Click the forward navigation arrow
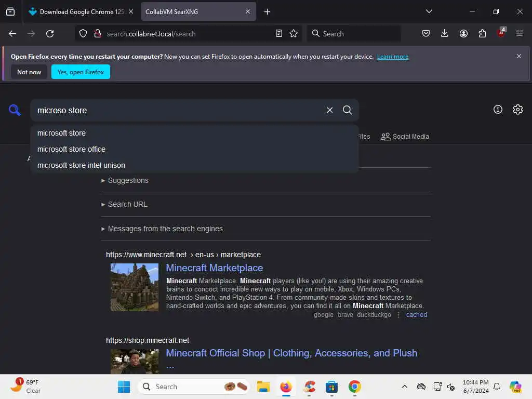This screenshot has height=399, width=532. point(31,34)
